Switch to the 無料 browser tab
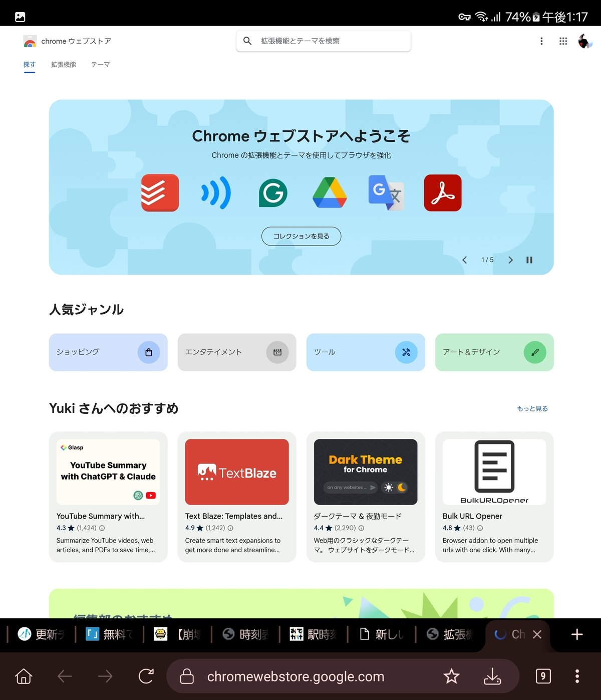This screenshot has height=700, width=601. coord(110,634)
